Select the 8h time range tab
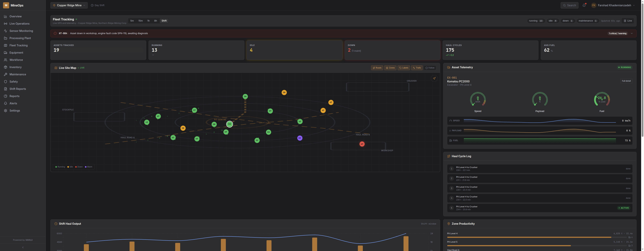Viewport: 644px width, 251px height. tap(156, 21)
